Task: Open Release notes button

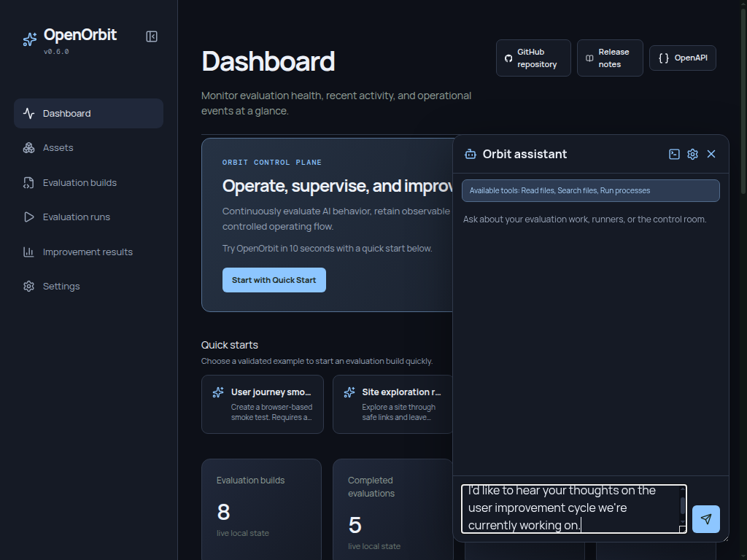Action: point(611,58)
